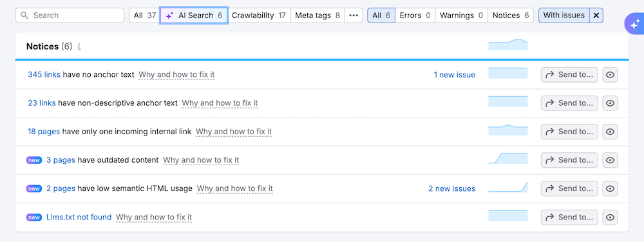Click the trend chart for Llms.txt row
Viewport: 644px width, 242px height.
pos(508,216)
